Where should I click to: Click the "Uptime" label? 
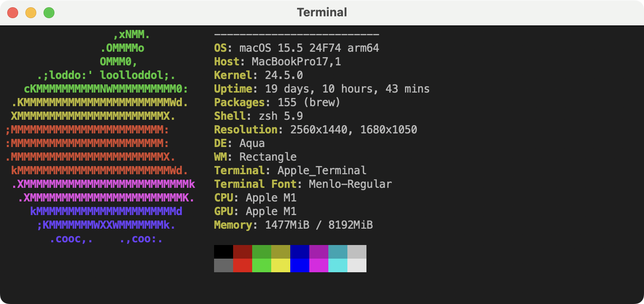[x=233, y=89]
